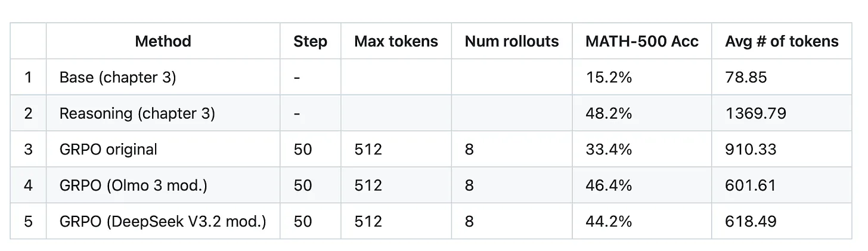This screenshot has width=868, height=251.
Task: Click the Method column header
Action: (x=163, y=41)
